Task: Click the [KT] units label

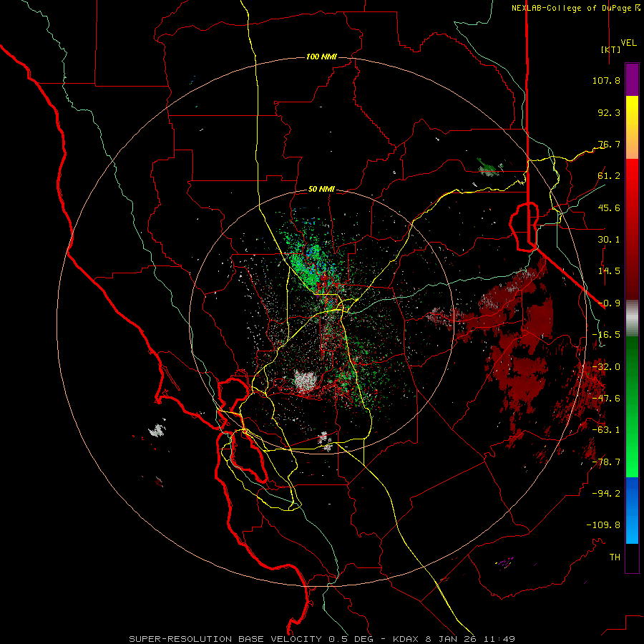Action: coord(611,49)
